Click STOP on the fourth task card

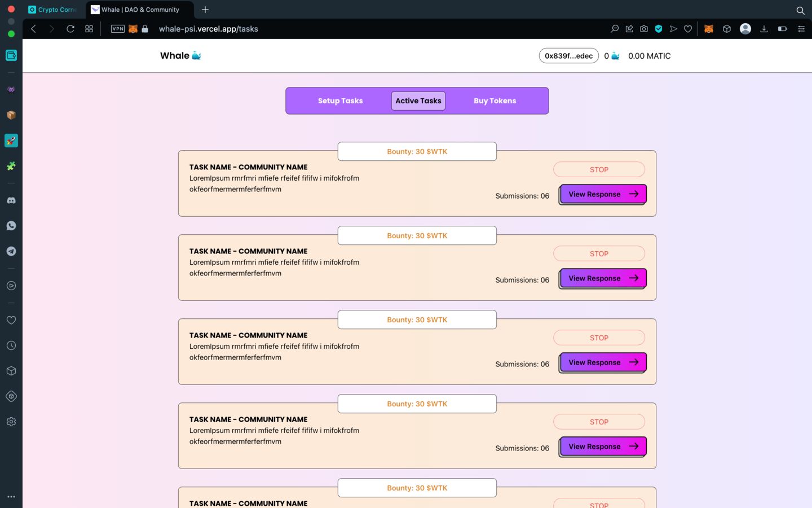pyautogui.click(x=599, y=422)
